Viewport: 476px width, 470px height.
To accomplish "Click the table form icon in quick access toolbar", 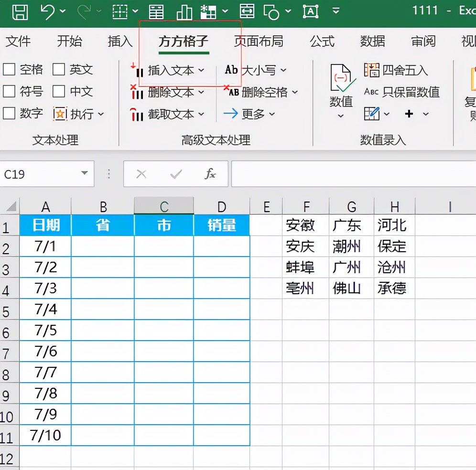I will 156,12.
